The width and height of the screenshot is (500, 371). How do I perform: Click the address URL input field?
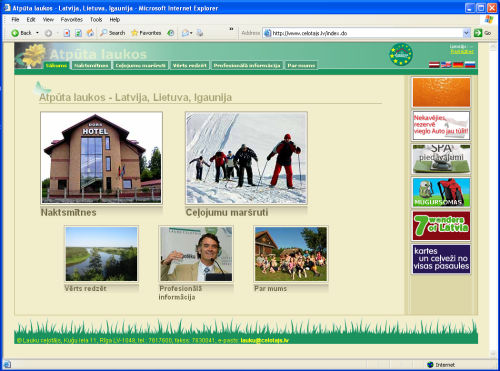click(x=367, y=33)
